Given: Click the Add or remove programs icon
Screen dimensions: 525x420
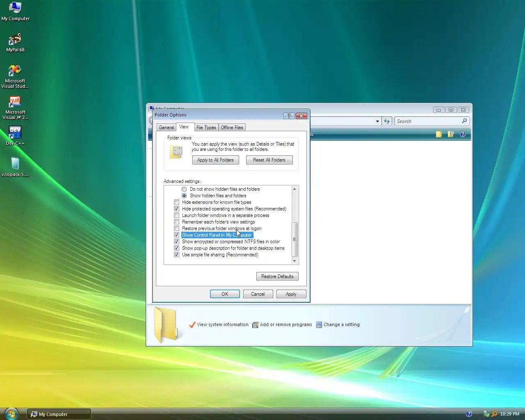Looking at the screenshot, I should 255,324.
